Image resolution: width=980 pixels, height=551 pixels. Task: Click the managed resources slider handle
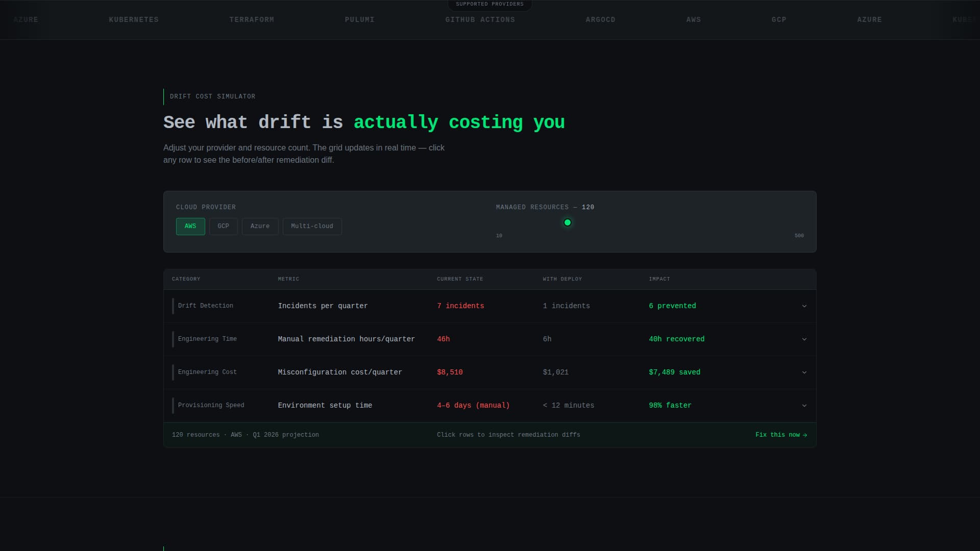pyautogui.click(x=567, y=222)
